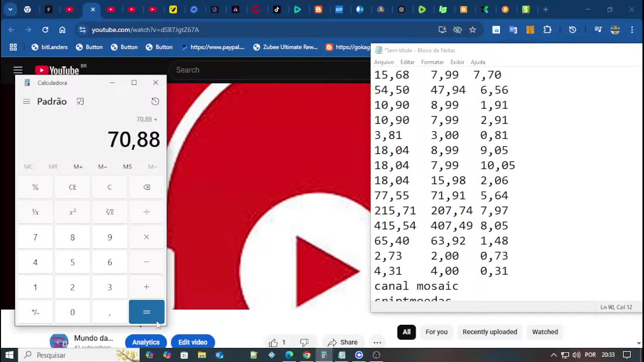Click calculator digit 7
Viewport: 644px width, 362px height.
coord(35,237)
